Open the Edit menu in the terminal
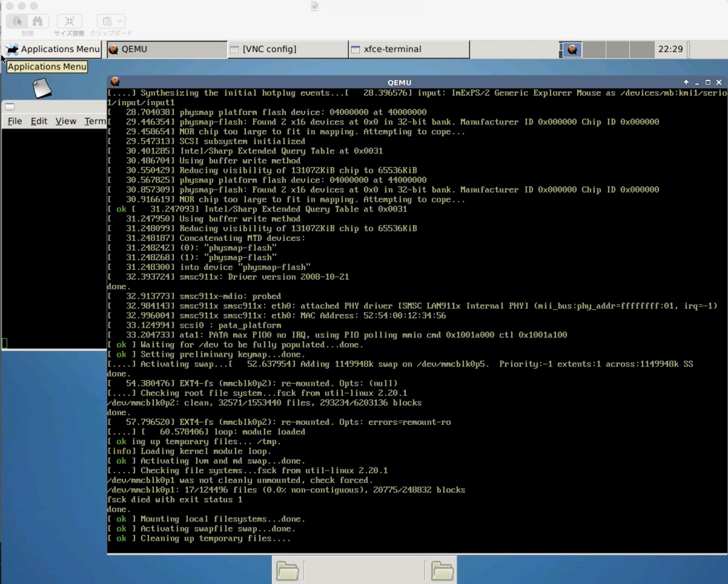Image resolution: width=728 pixels, height=584 pixels. [x=39, y=121]
